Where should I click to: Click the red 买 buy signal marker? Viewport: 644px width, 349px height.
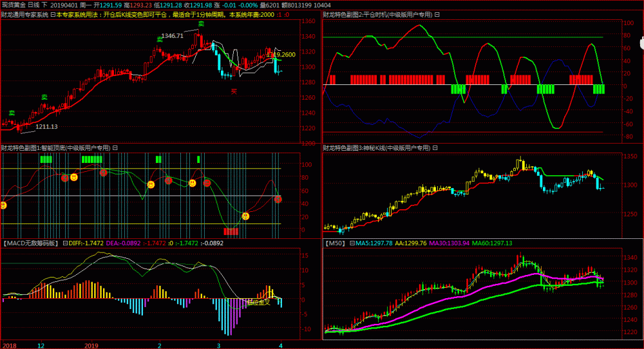(x=234, y=91)
